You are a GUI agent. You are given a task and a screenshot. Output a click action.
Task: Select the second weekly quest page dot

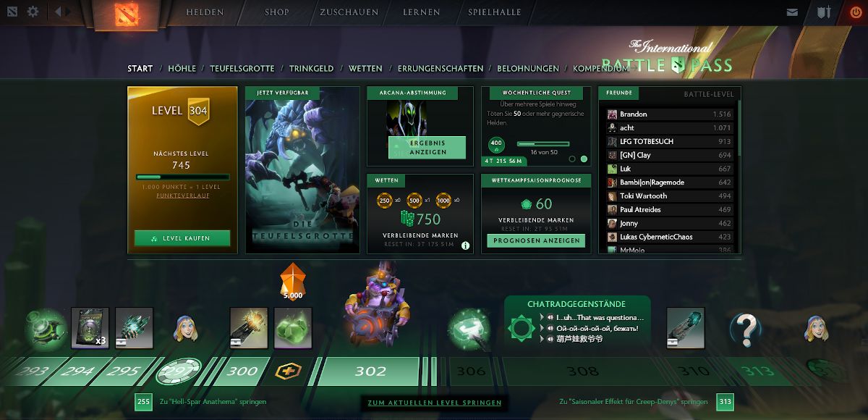point(584,159)
